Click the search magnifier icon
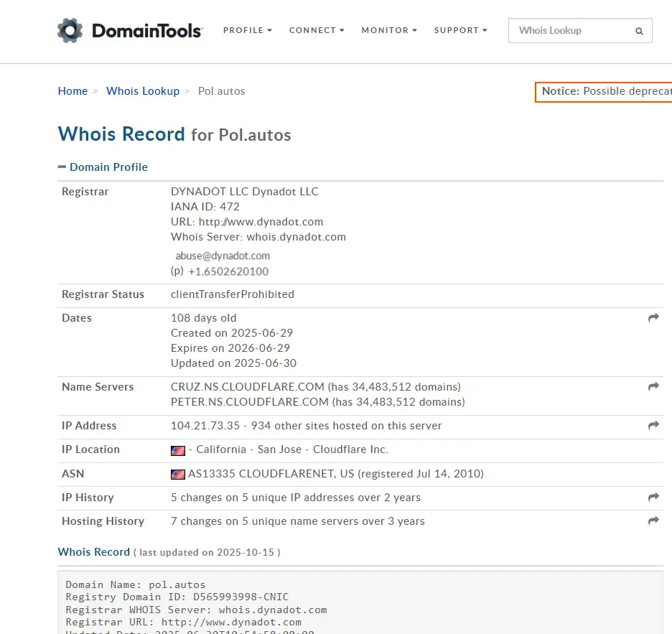Screen dimensions: 672x634 click(x=639, y=31)
